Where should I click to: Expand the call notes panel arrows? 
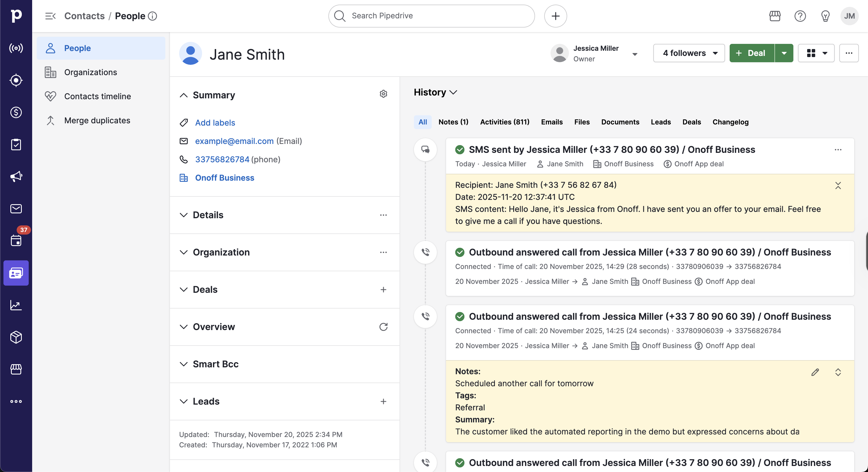point(838,372)
